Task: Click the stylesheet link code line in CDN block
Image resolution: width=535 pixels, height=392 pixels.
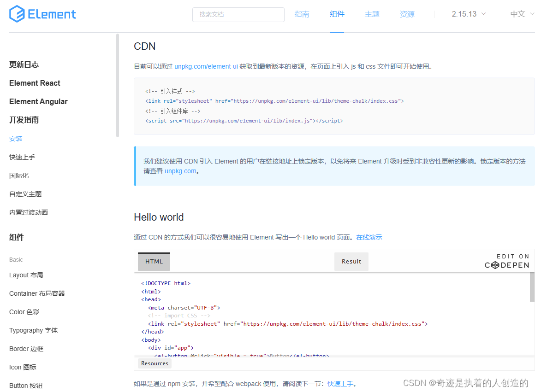Action: point(275,101)
